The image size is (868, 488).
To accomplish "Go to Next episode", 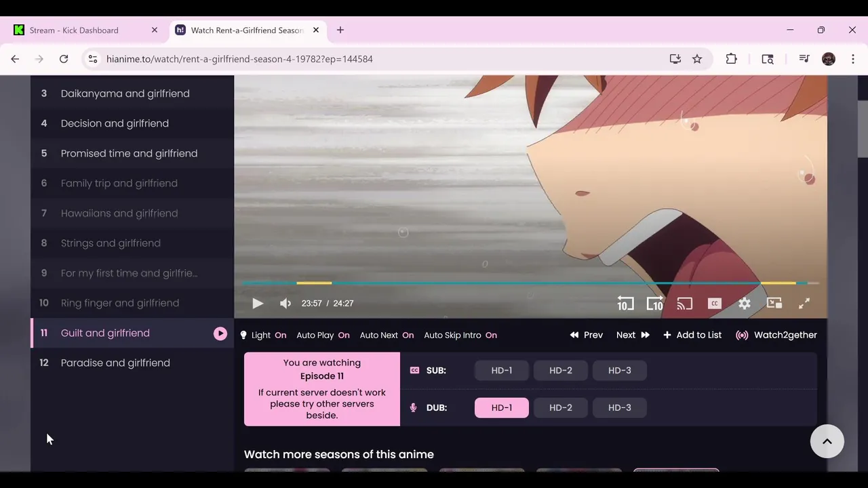I will point(633,335).
